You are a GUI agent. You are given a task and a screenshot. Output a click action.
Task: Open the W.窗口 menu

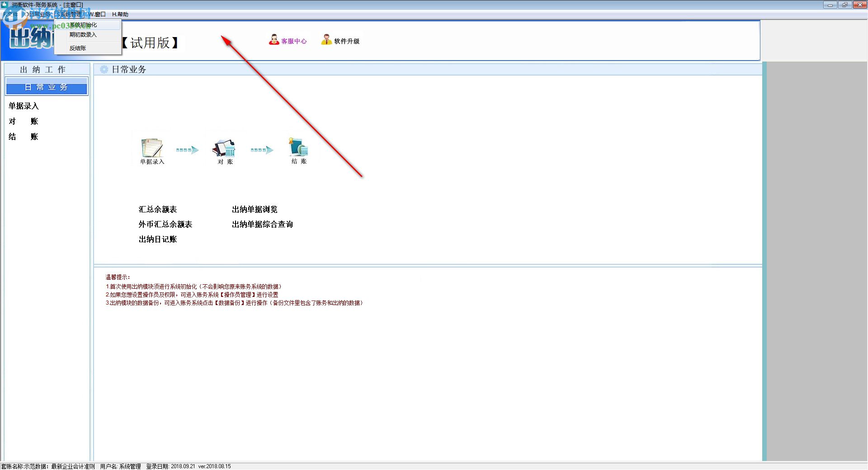(97, 14)
